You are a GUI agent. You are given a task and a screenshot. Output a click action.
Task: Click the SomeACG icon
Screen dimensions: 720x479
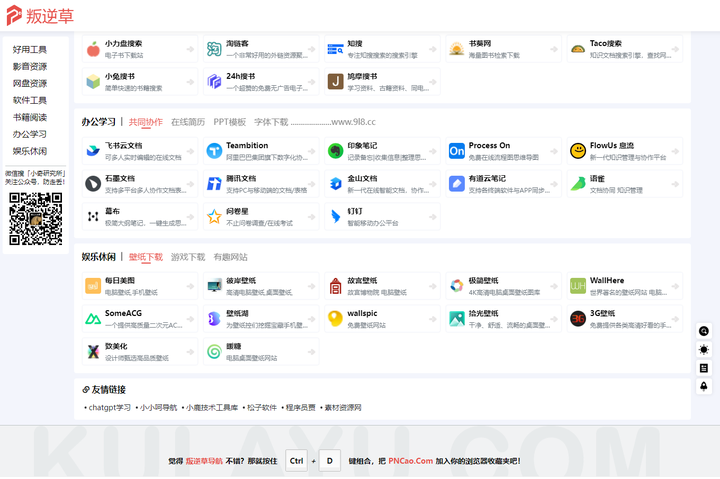93,319
